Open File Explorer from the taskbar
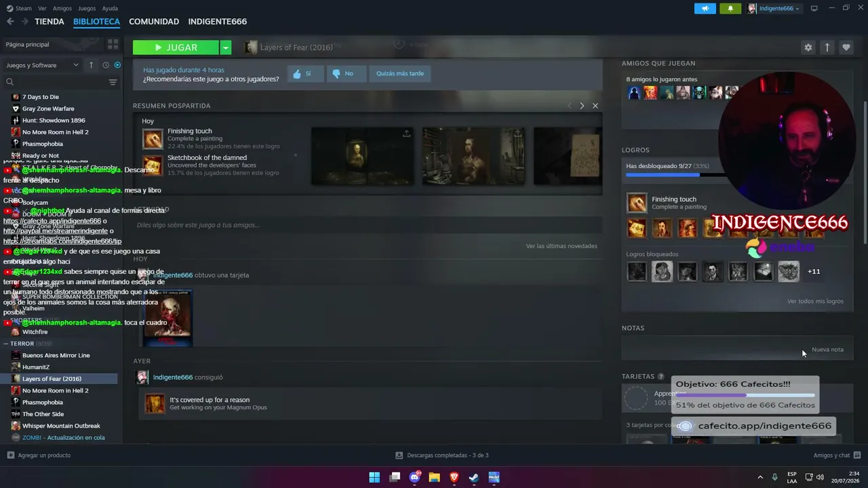868x488 pixels. tap(434, 477)
